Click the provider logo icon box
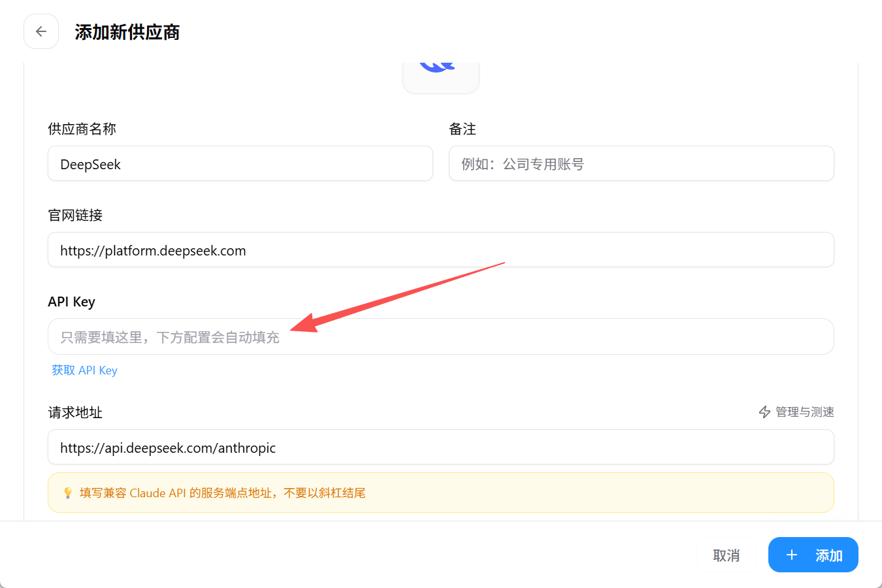 [x=441, y=78]
